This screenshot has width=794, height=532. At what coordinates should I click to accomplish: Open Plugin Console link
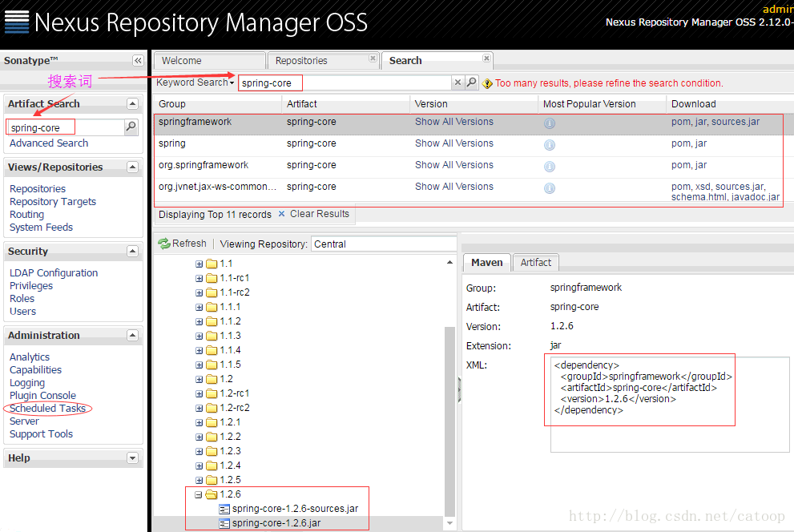pos(42,395)
